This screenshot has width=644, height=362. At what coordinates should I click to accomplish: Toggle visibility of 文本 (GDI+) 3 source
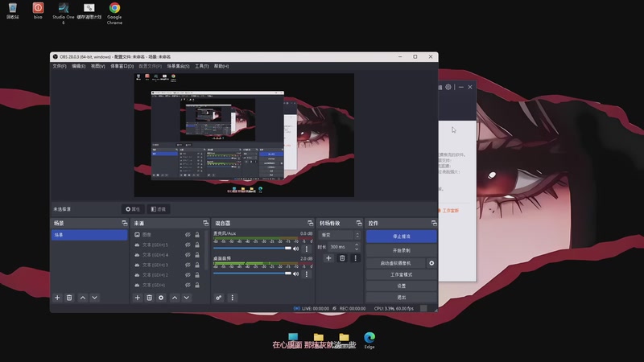pos(188,265)
